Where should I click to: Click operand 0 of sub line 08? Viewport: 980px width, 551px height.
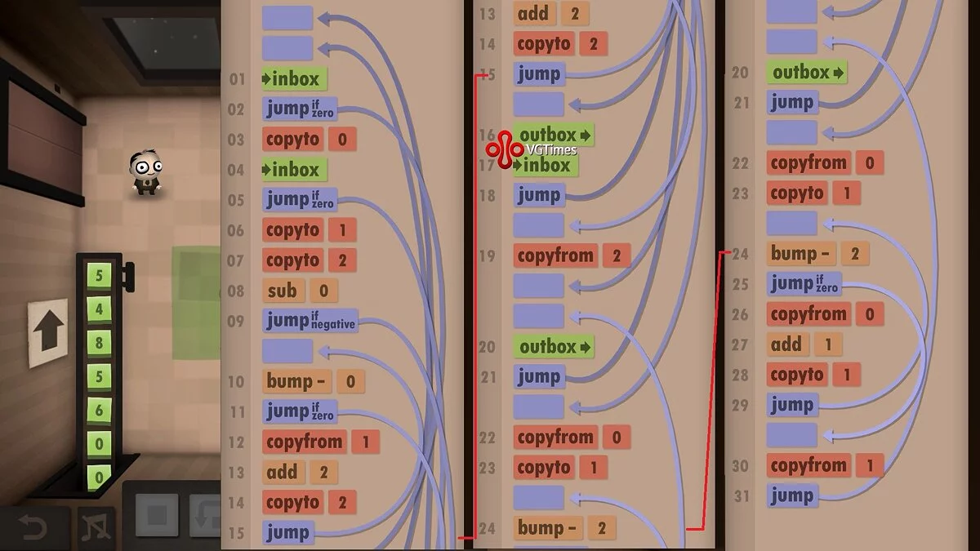pyautogui.click(x=323, y=291)
